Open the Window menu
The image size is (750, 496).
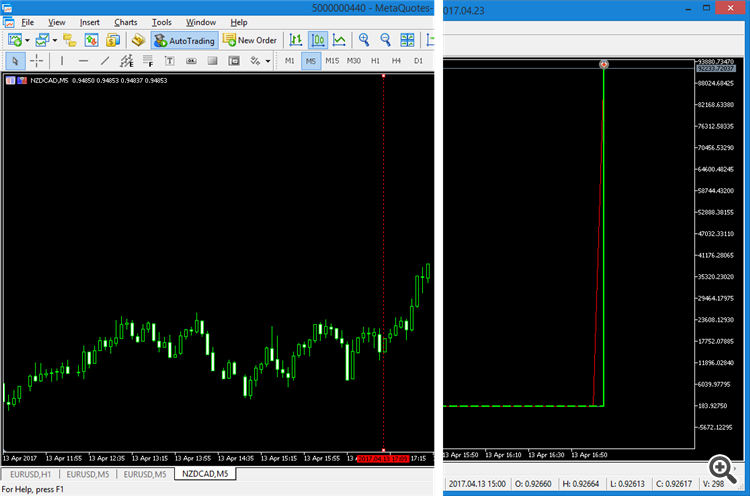point(201,22)
